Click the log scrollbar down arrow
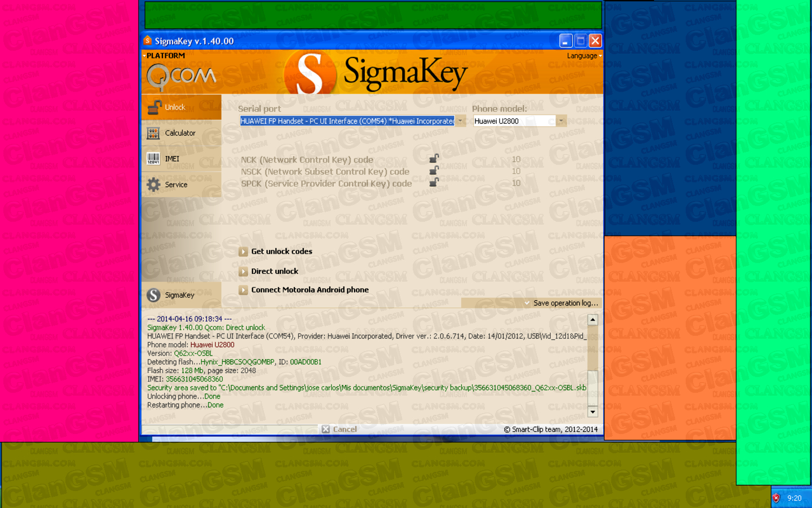This screenshot has width=812, height=508. coord(593,412)
